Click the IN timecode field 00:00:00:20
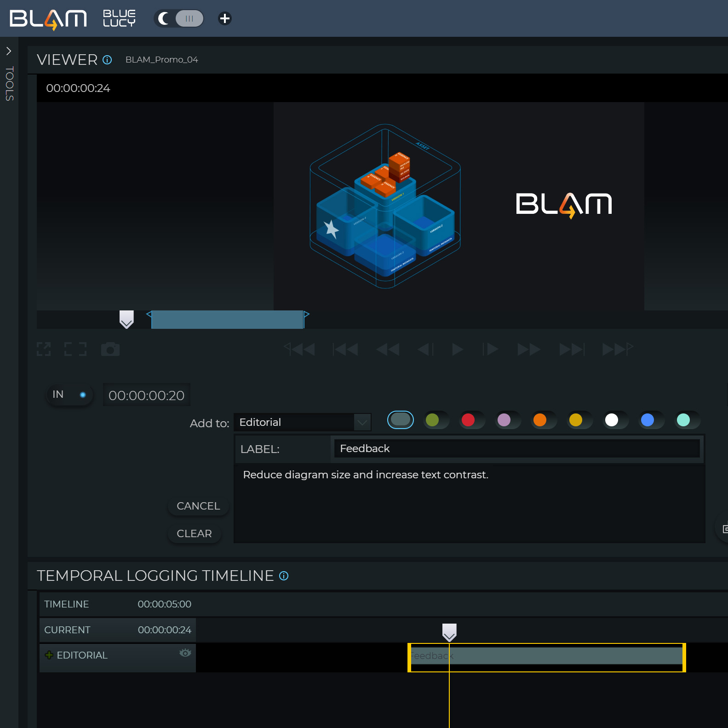 tap(146, 395)
